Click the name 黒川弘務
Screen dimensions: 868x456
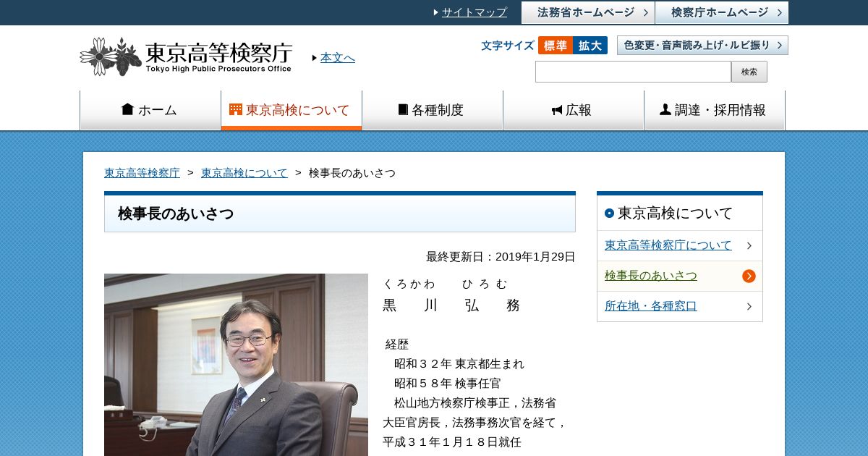point(451,305)
